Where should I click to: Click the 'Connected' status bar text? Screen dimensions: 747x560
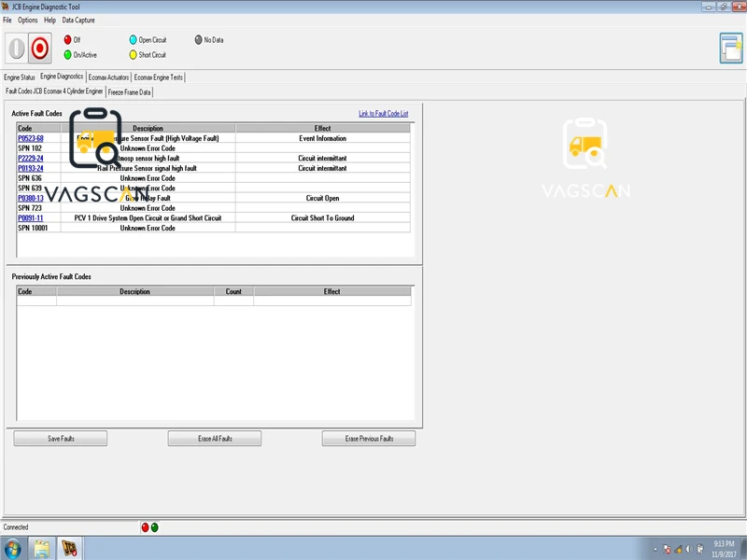click(x=16, y=527)
